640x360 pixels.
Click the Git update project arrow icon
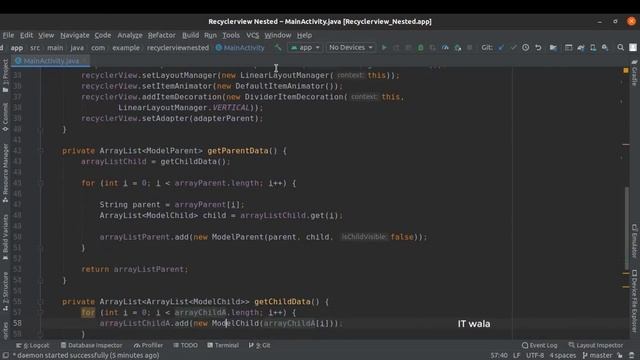click(x=501, y=47)
